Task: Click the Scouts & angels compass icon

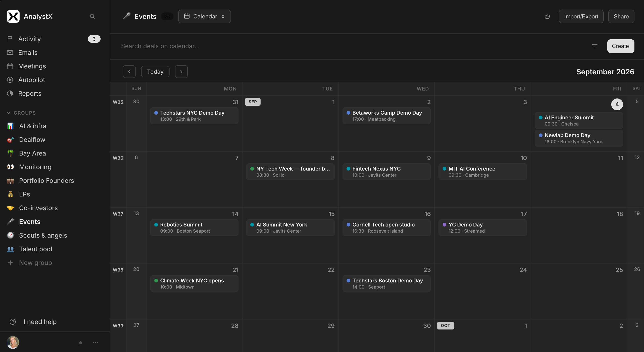Action: click(10, 235)
